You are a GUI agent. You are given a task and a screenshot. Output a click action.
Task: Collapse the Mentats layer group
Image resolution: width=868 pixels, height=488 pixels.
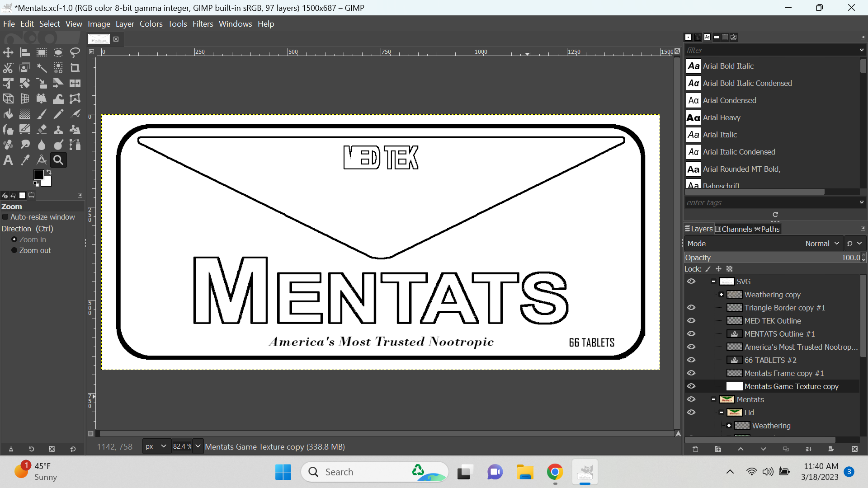(713, 399)
